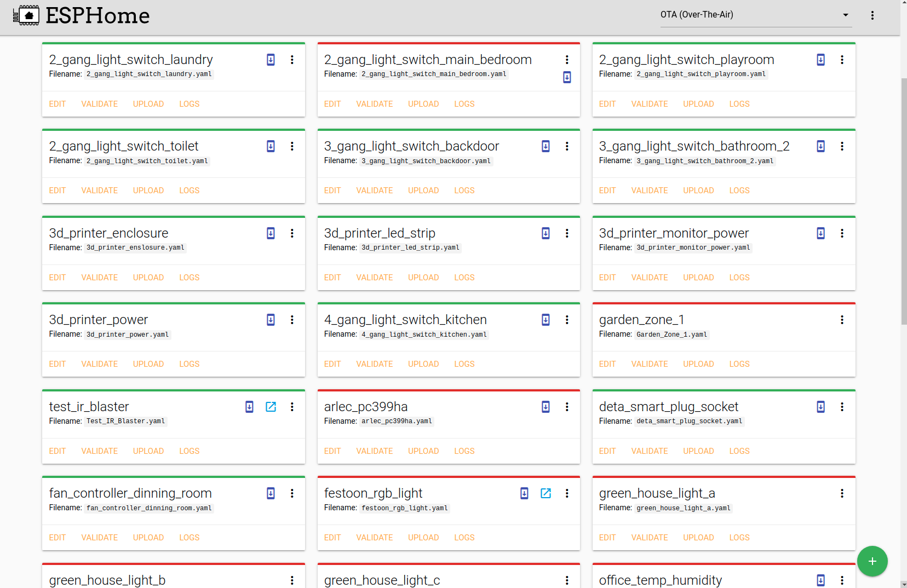
Task: Open the kebab menu on 3_gang_light_switch_backdoor
Action: pyautogui.click(x=567, y=146)
